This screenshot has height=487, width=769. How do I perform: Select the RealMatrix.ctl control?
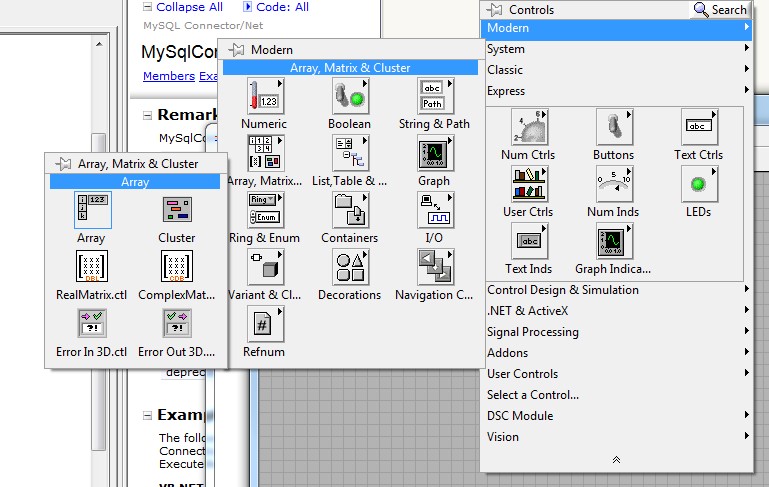(92, 267)
